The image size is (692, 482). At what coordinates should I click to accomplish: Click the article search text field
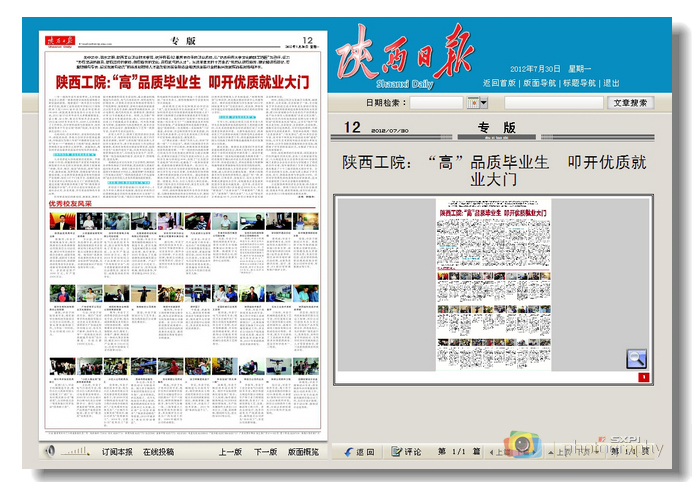(x=554, y=102)
